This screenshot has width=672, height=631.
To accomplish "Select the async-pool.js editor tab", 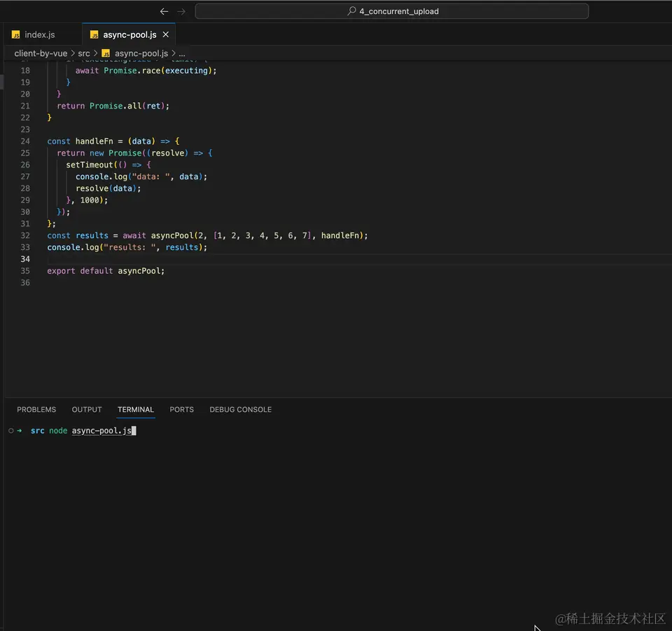I will [129, 35].
